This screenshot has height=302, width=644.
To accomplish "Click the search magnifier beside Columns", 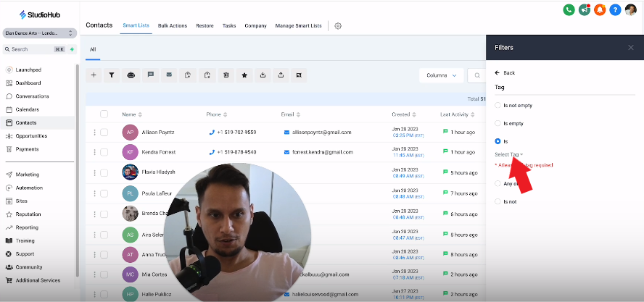I will (477, 75).
